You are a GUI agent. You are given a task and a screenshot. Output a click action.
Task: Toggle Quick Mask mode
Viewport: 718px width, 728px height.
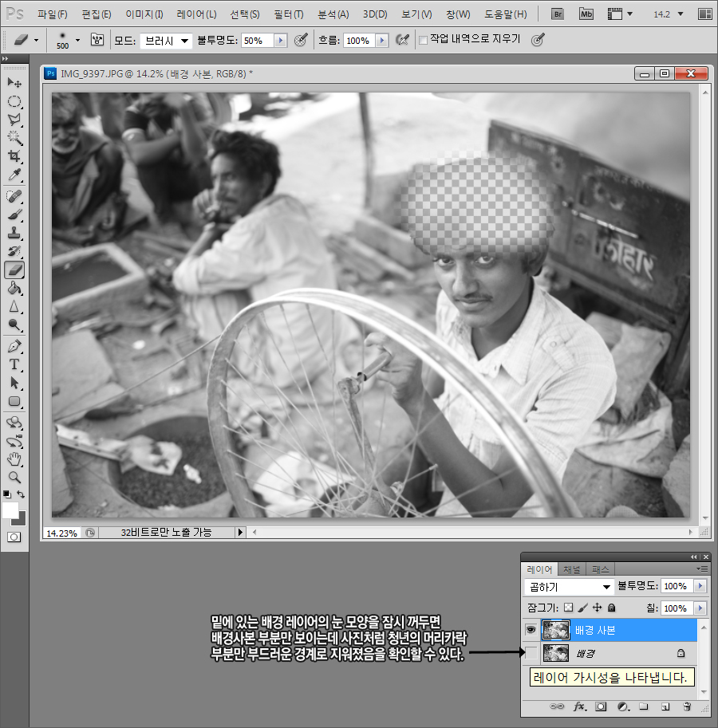(x=14, y=537)
